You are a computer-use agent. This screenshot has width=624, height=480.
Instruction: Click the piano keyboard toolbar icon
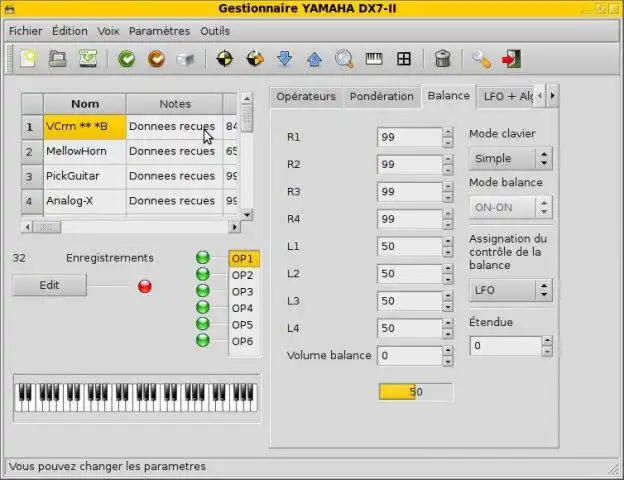(x=374, y=59)
